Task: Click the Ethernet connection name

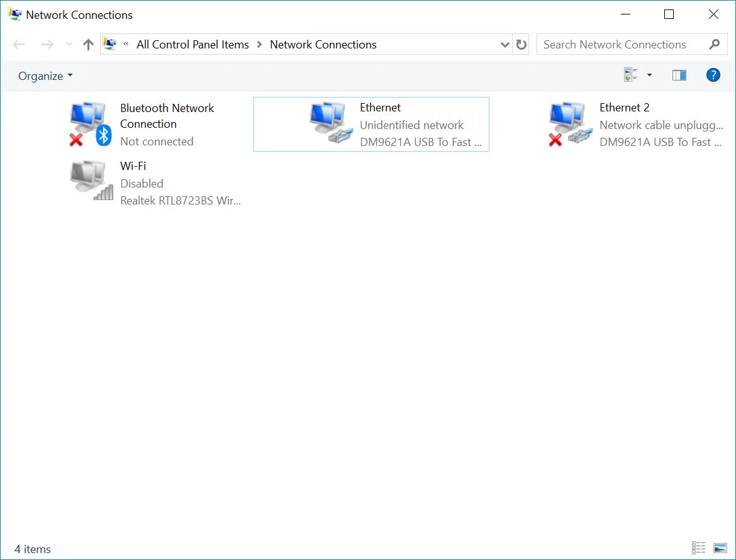Action: [380, 108]
